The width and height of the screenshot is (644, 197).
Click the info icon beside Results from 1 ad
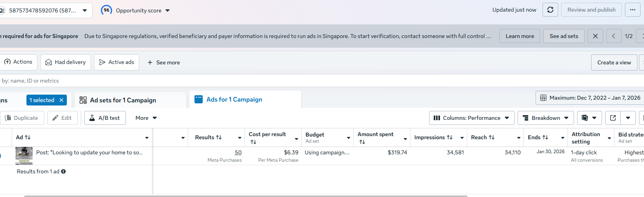point(63,171)
